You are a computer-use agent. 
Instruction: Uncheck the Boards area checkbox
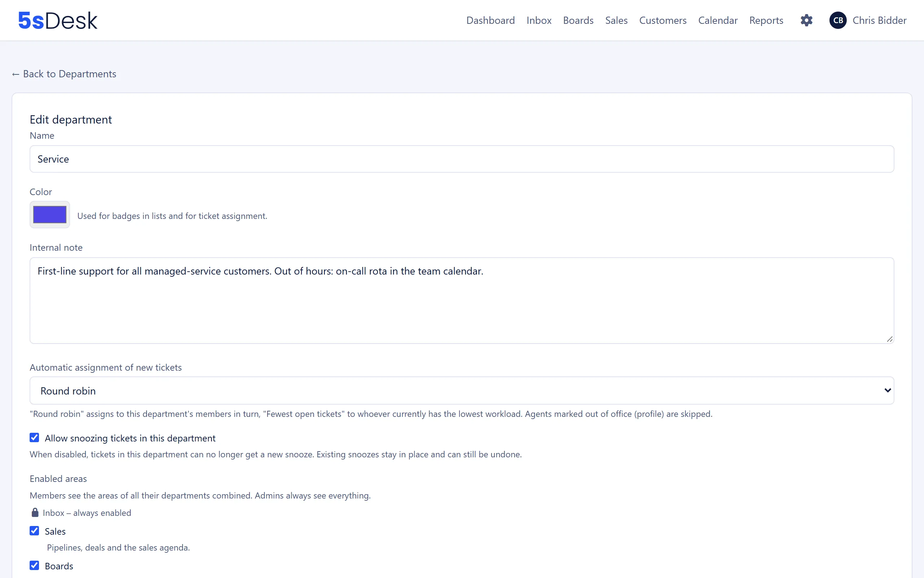point(34,565)
